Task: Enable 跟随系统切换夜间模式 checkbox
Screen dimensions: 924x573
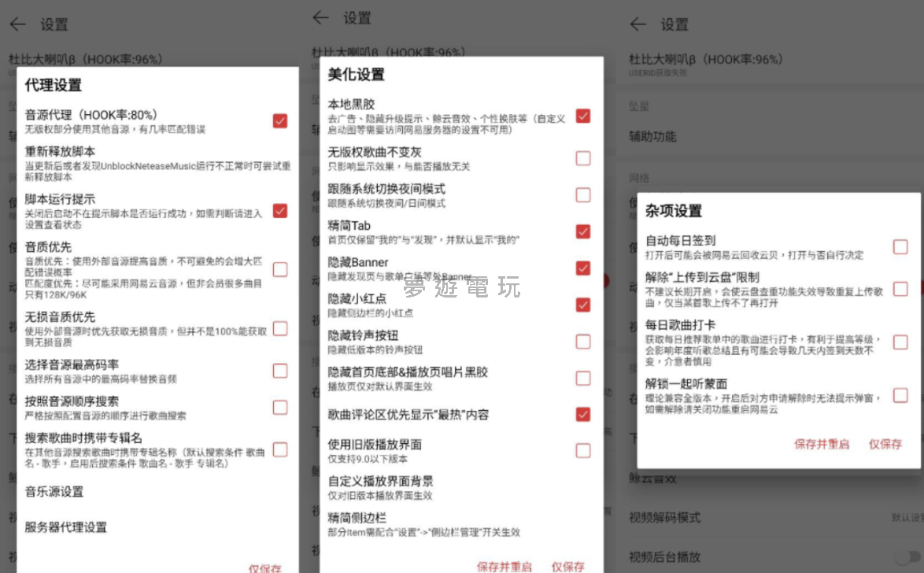Action: (x=582, y=194)
